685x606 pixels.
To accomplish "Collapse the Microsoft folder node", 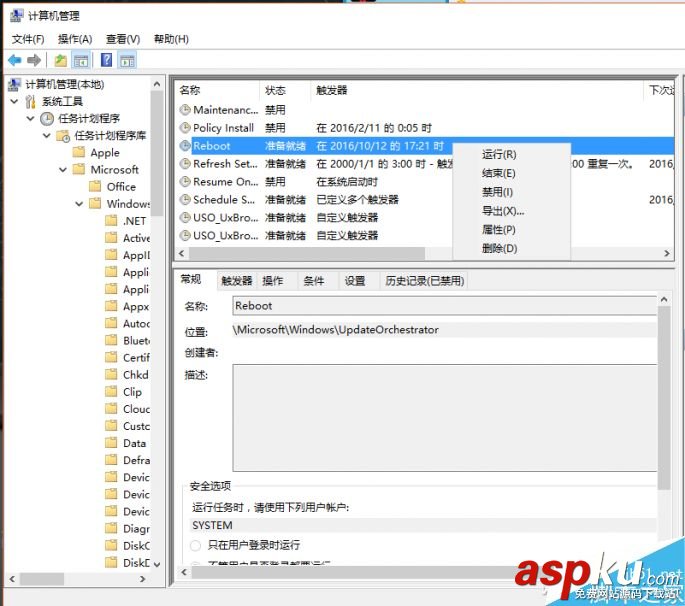I will tap(63, 170).
